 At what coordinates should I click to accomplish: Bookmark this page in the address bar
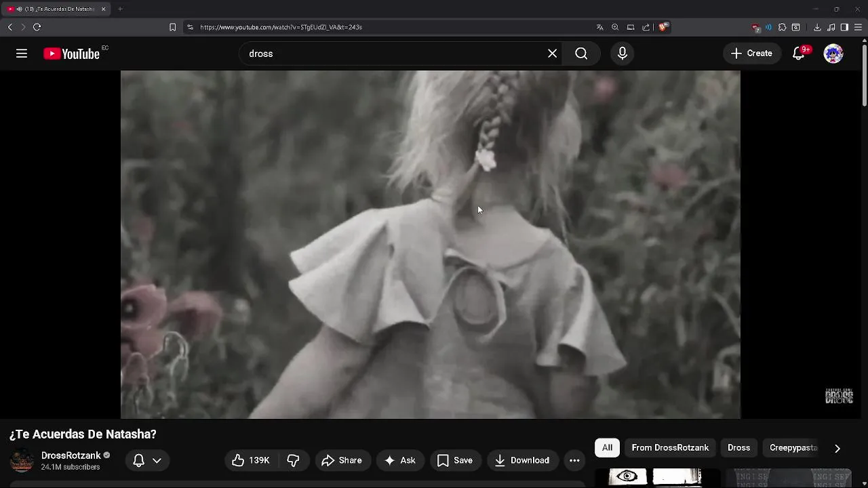click(x=172, y=27)
